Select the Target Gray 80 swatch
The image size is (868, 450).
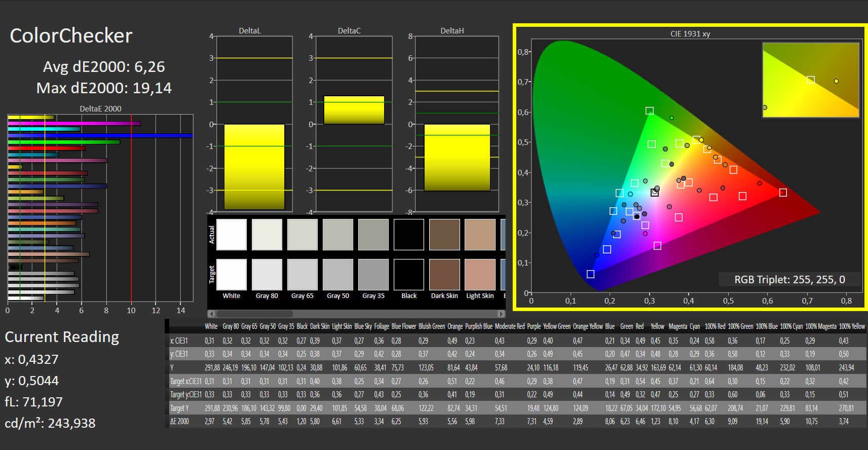pyautogui.click(x=267, y=275)
